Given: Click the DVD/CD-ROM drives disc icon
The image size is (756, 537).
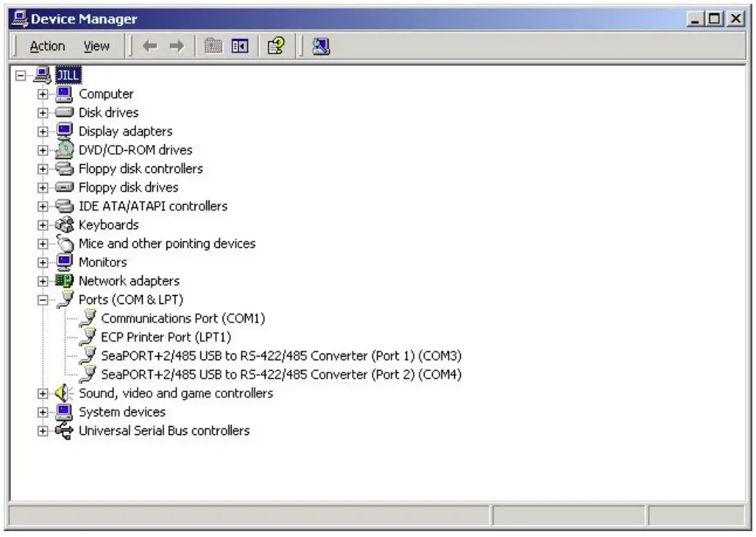Looking at the screenshot, I should pyautogui.click(x=64, y=149).
